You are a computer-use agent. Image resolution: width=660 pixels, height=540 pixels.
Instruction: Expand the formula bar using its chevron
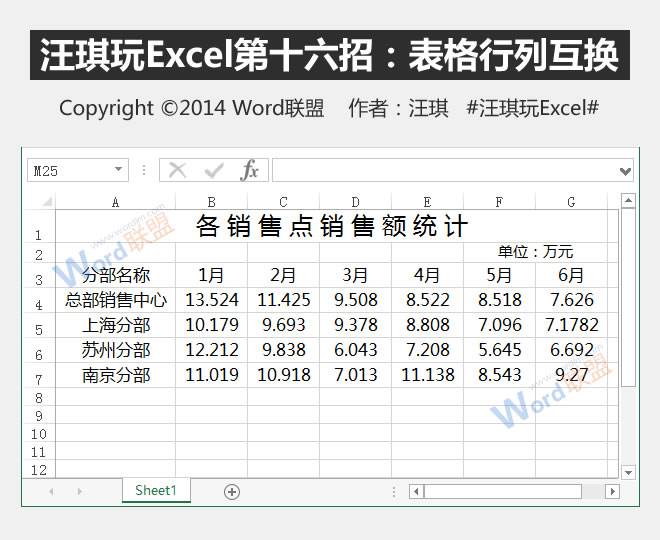[x=625, y=171]
